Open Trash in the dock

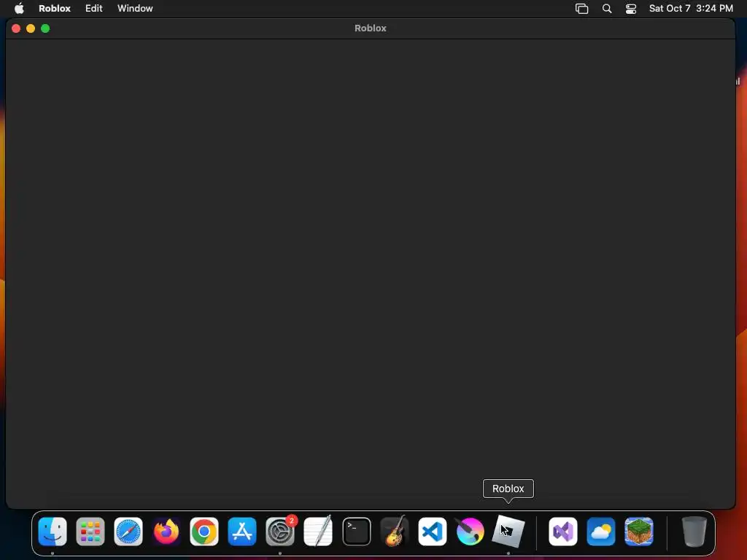pos(694,532)
